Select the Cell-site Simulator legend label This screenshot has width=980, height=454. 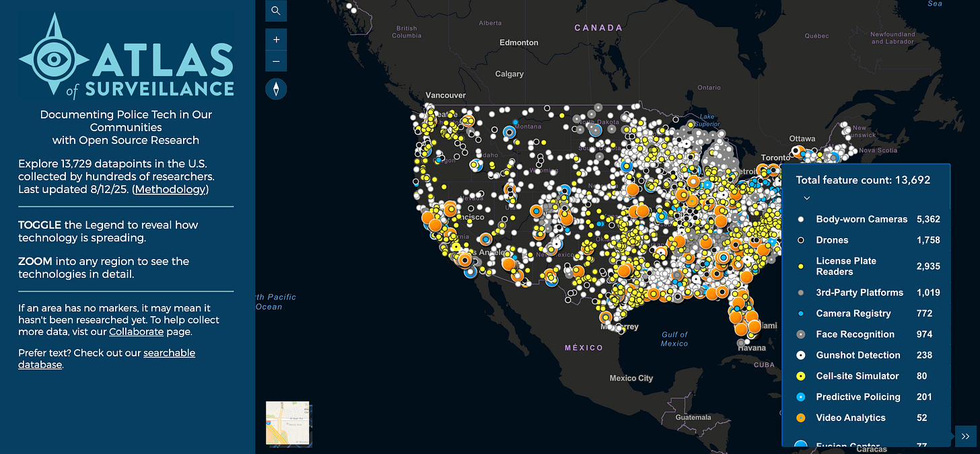(858, 376)
